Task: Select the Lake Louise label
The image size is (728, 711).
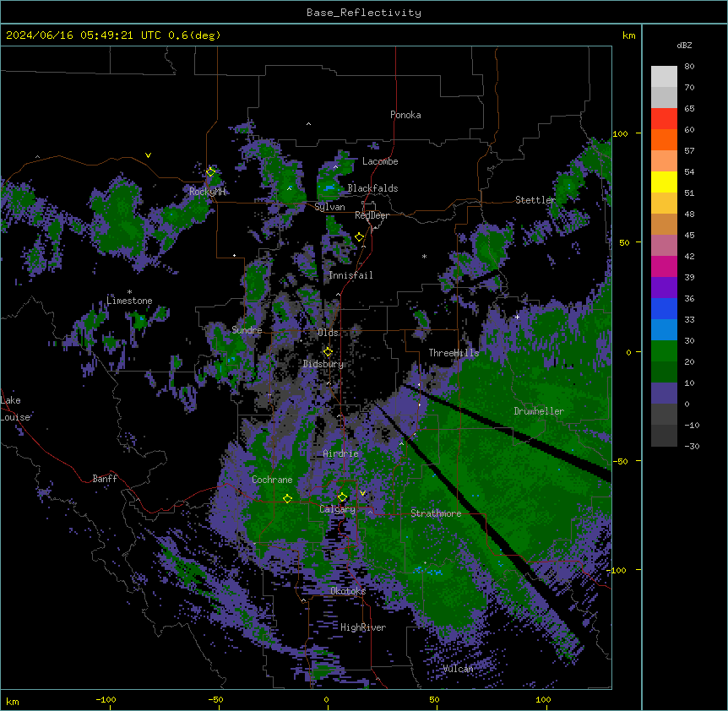Action: tap(15, 409)
